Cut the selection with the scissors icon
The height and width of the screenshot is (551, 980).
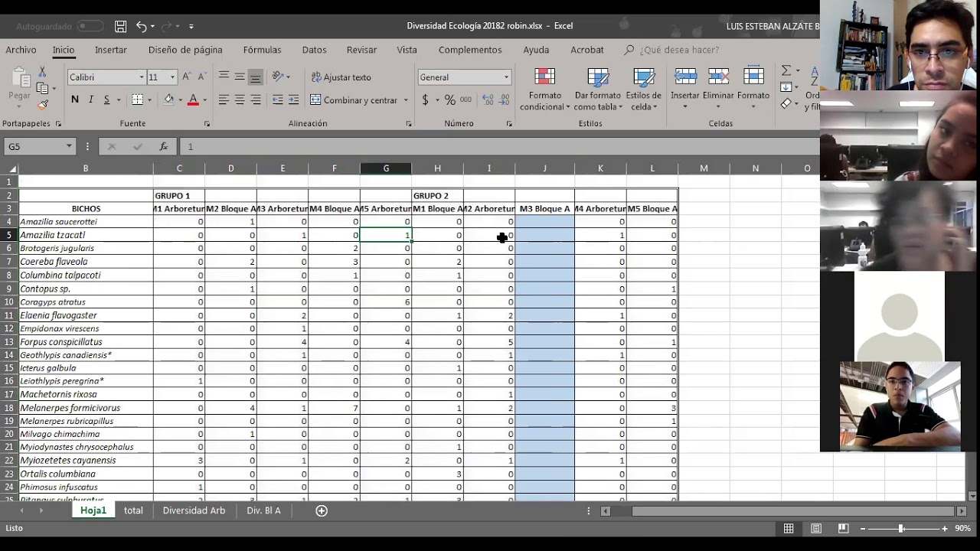pyautogui.click(x=42, y=71)
